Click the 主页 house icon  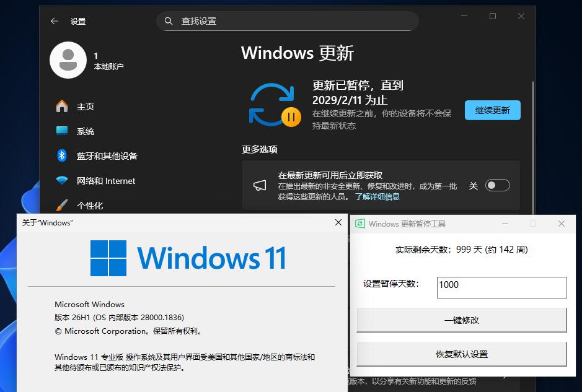click(62, 107)
